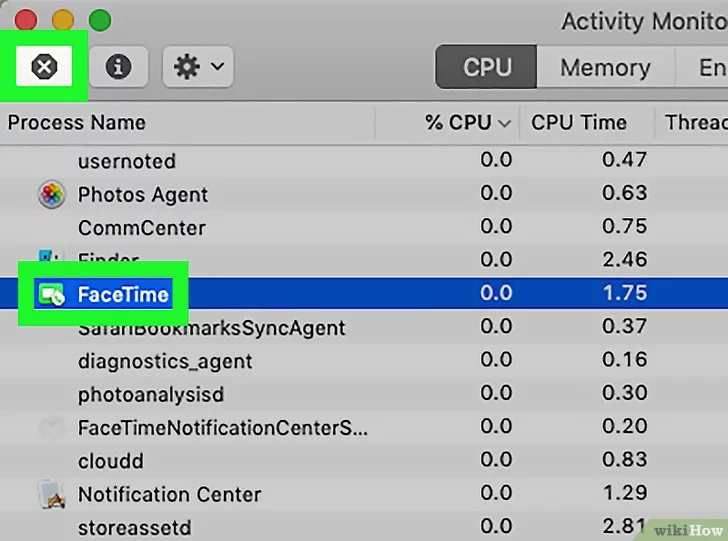
Task: Select the CommCenter process row
Action: (x=364, y=228)
